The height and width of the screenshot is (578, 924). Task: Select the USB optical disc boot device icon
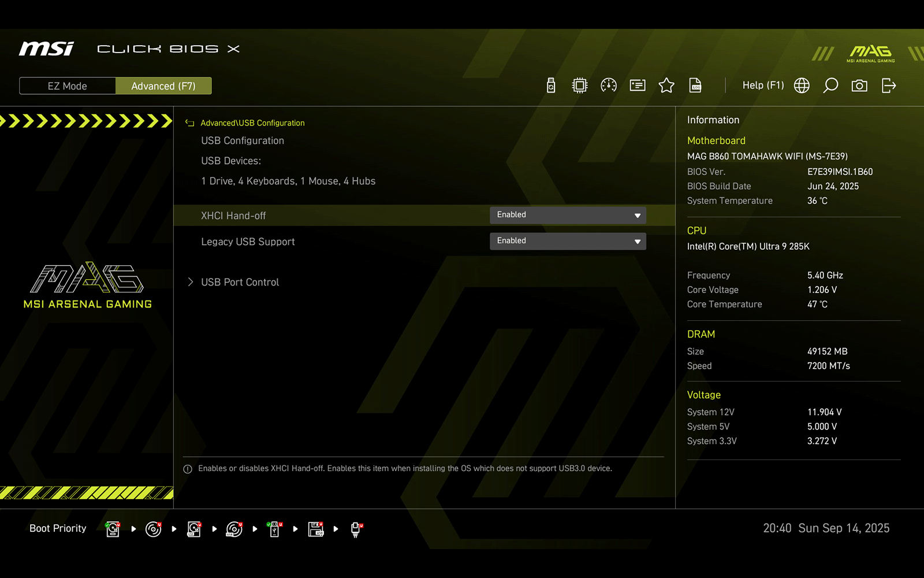pos(234,529)
